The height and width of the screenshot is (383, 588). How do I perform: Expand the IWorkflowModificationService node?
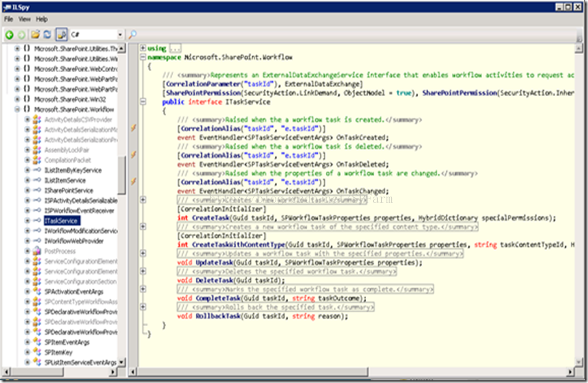27,231
